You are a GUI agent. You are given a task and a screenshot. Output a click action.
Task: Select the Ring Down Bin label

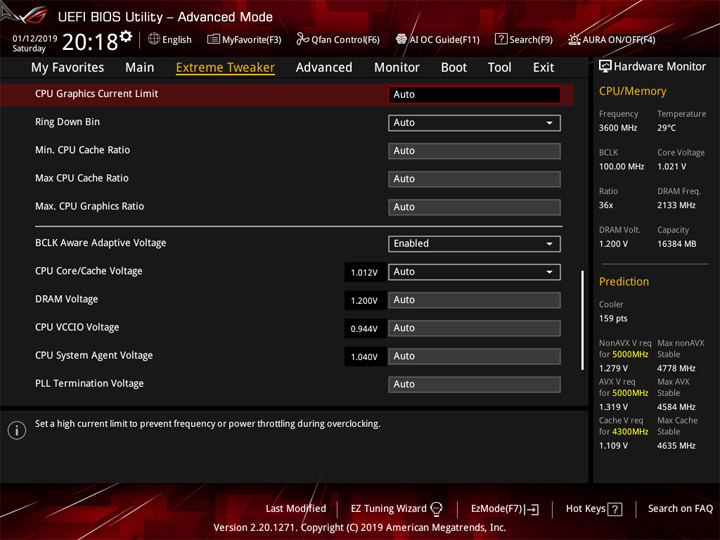[x=68, y=122]
